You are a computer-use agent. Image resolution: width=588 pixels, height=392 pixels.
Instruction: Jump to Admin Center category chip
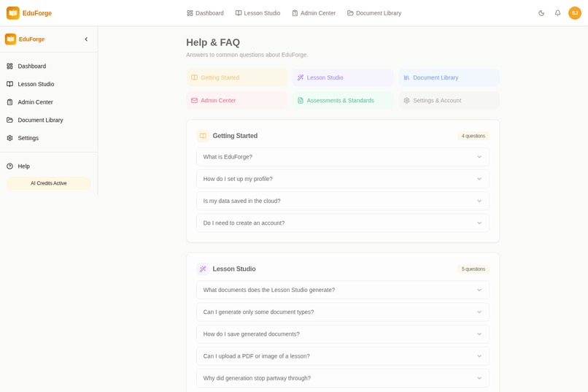tap(236, 101)
